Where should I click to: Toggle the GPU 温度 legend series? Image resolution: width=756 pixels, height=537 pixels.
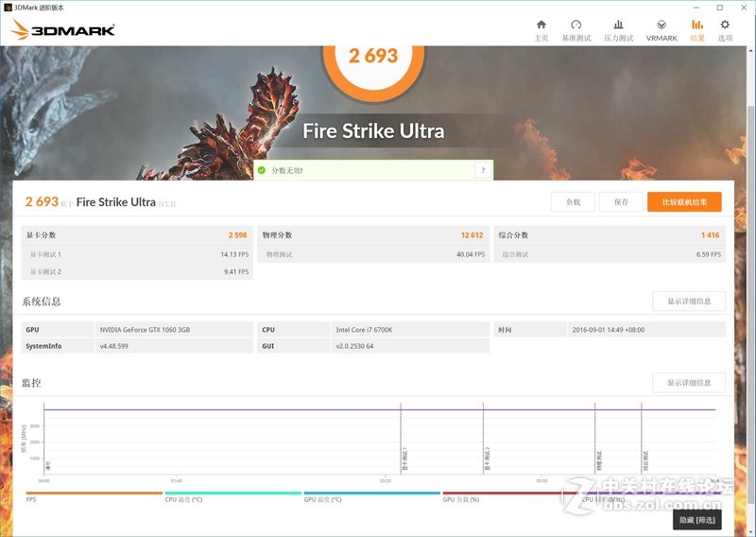[371, 496]
